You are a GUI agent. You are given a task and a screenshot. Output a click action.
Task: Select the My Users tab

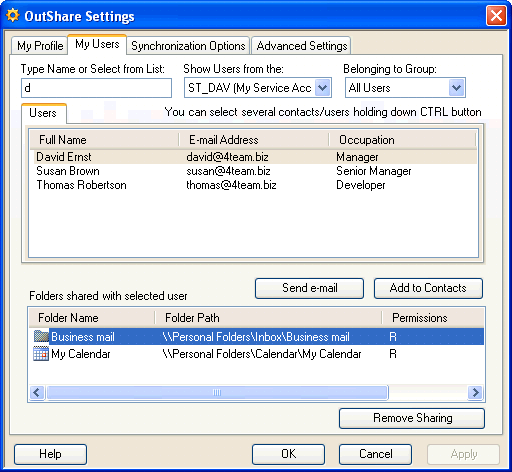[x=97, y=44]
